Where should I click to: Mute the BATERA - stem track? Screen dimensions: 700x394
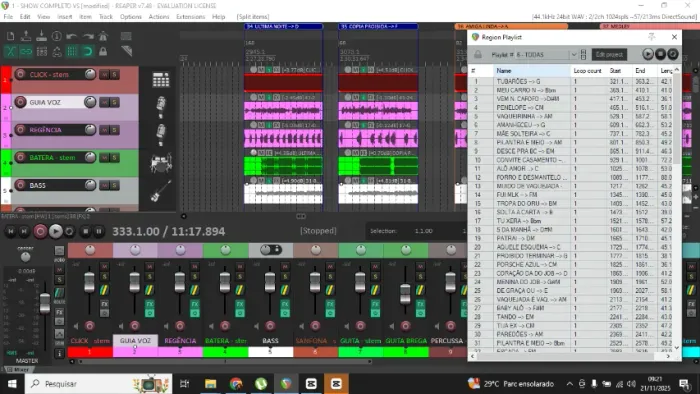tap(104, 158)
